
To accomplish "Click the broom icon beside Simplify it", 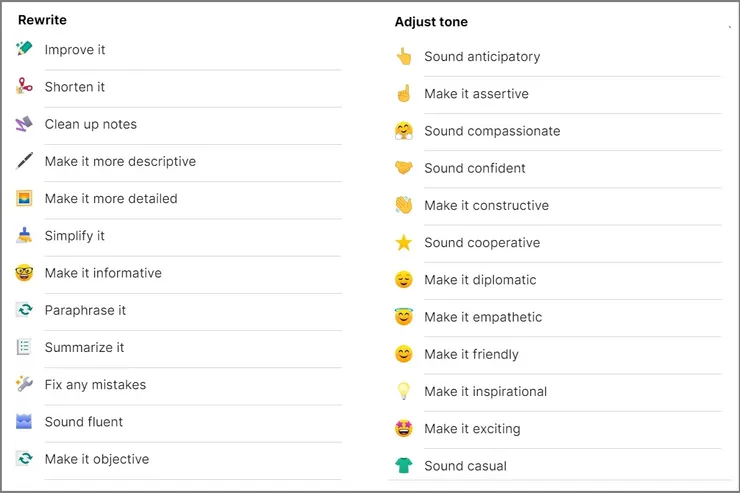I will 25,236.
